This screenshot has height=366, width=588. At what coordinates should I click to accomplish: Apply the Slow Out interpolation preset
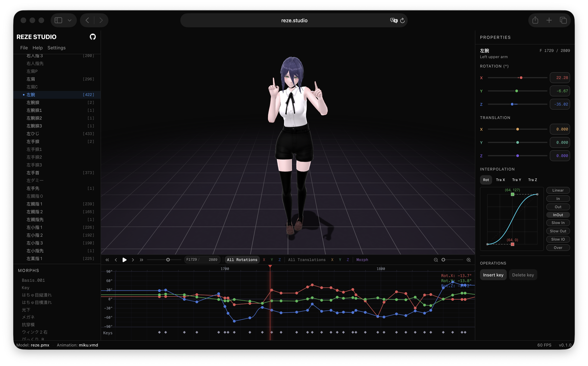558,231
